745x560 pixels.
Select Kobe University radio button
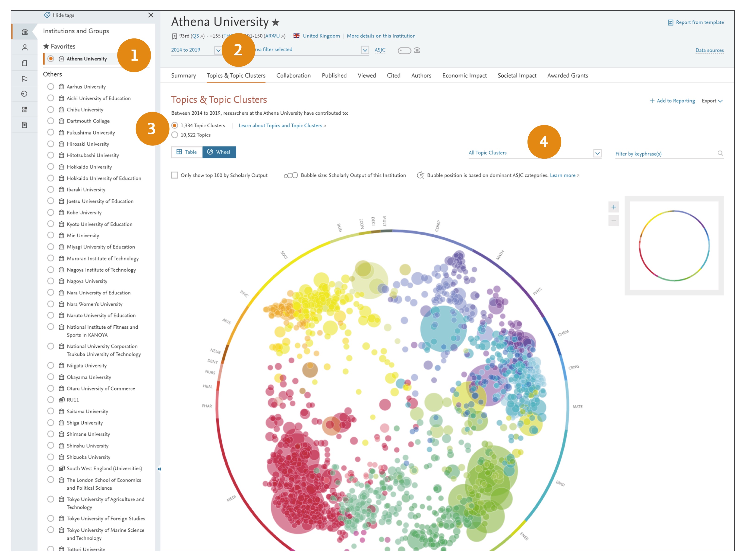point(51,212)
